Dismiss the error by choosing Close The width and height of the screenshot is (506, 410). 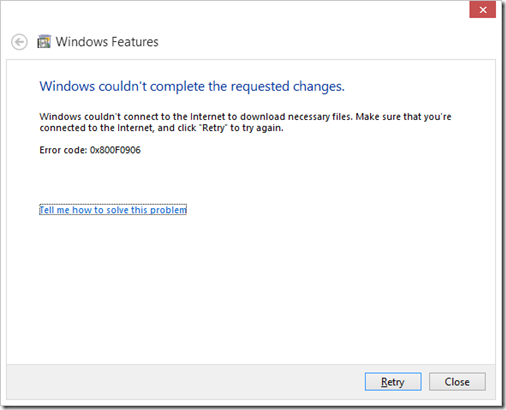point(457,382)
